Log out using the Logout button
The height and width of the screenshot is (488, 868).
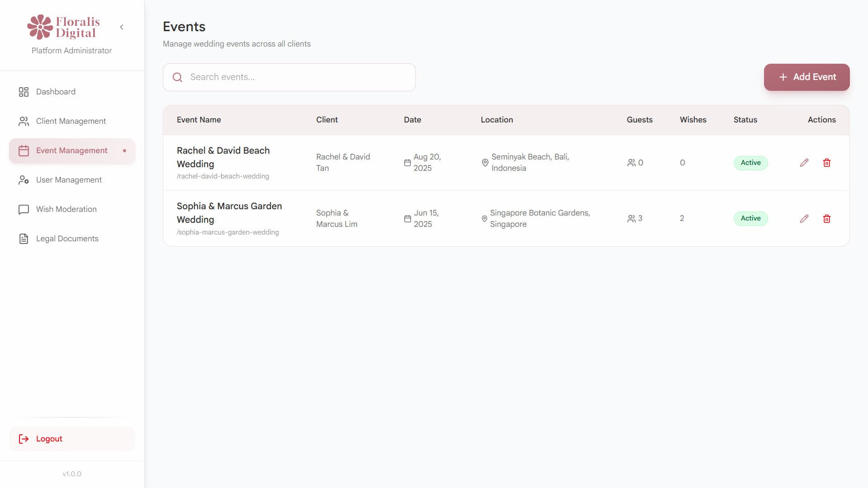(x=72, y=439)
